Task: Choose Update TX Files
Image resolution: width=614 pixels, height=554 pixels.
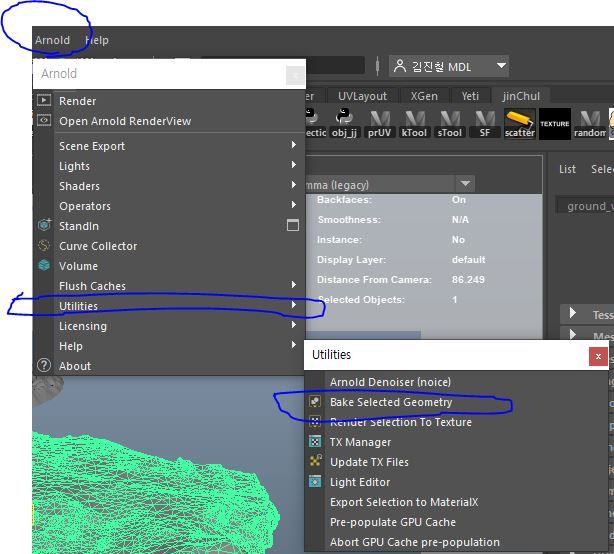Action: (369, 462)
